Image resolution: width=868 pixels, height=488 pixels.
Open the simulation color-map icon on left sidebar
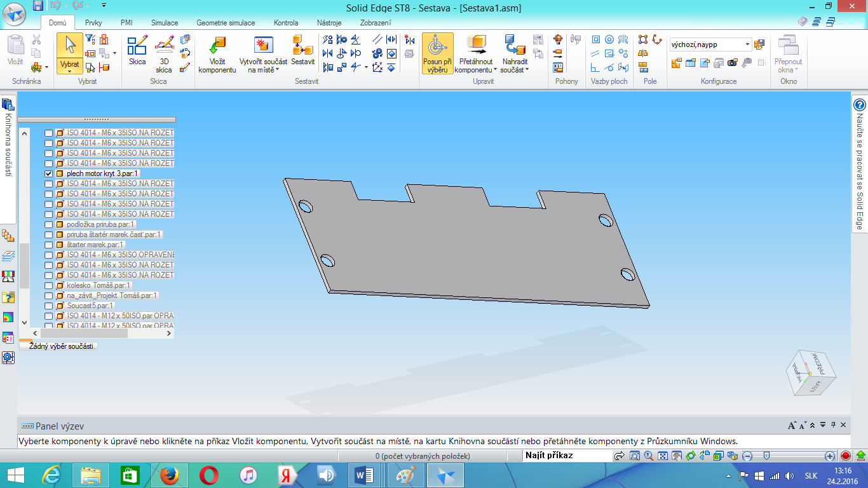[8, 317]
